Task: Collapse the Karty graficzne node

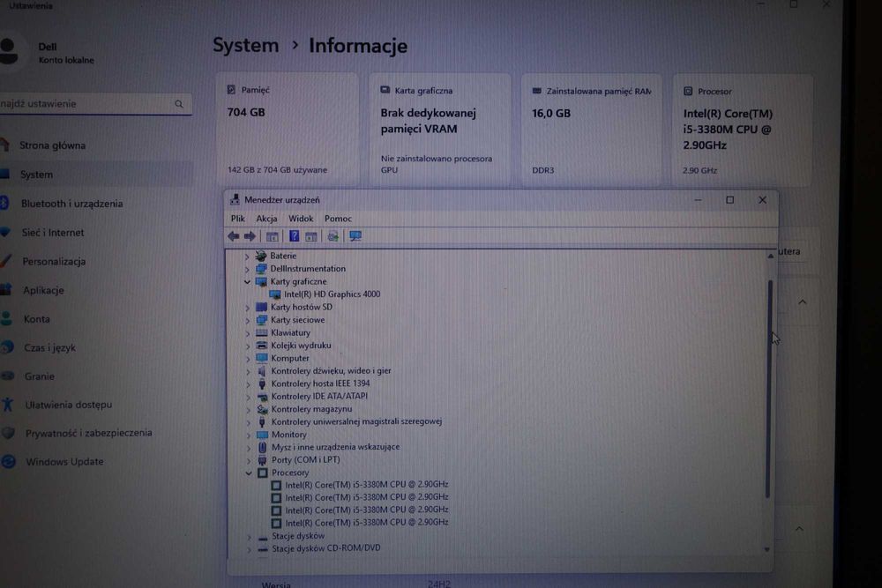Action: point(247,281)
